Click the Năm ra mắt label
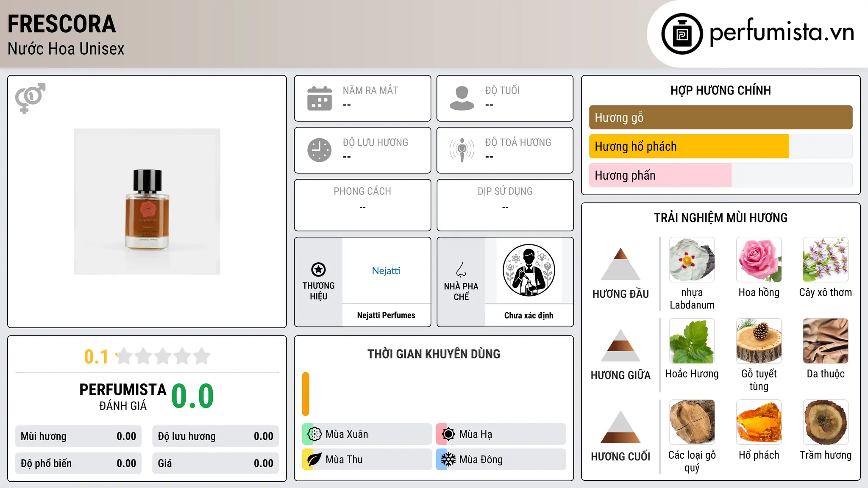This screenshot has width=868, height=488. click(370, 90)
